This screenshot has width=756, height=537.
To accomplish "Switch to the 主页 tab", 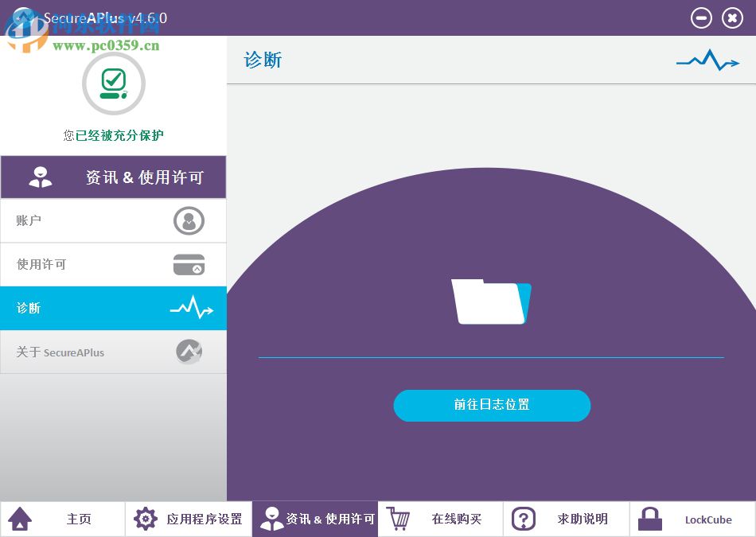I will pos(78,518).
